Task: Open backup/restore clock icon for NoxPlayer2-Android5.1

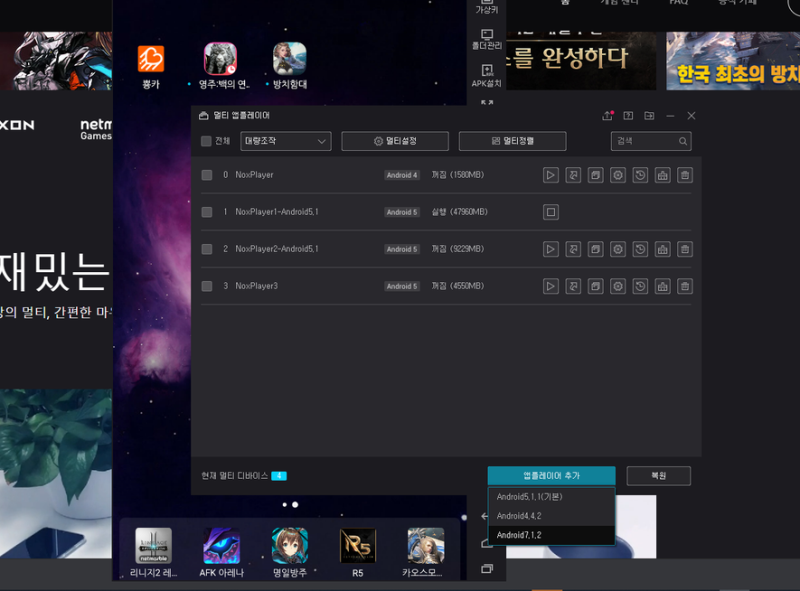Action: click(640, 249)
